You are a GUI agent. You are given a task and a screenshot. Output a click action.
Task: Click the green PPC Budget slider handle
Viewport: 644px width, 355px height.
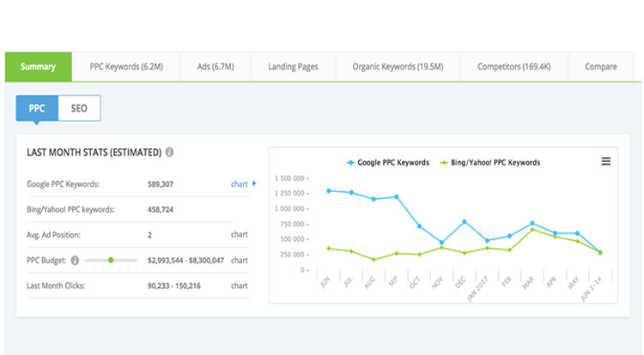111,260
